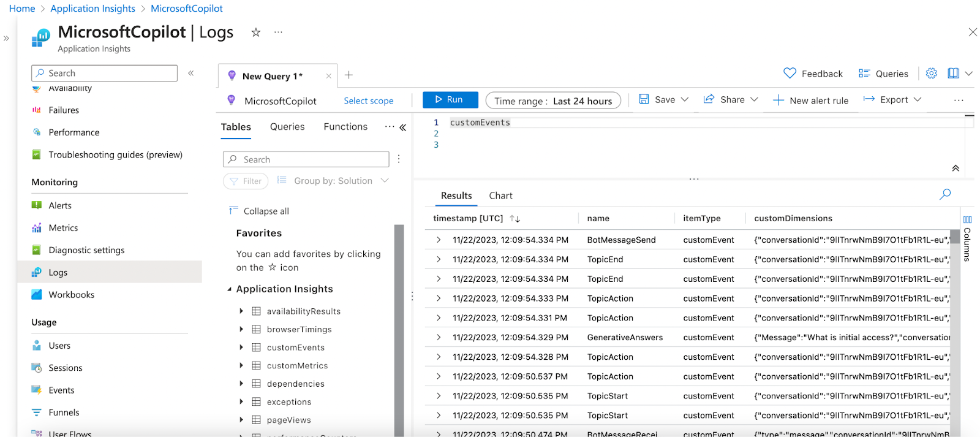Open the Share dropdown

(731, 99)
